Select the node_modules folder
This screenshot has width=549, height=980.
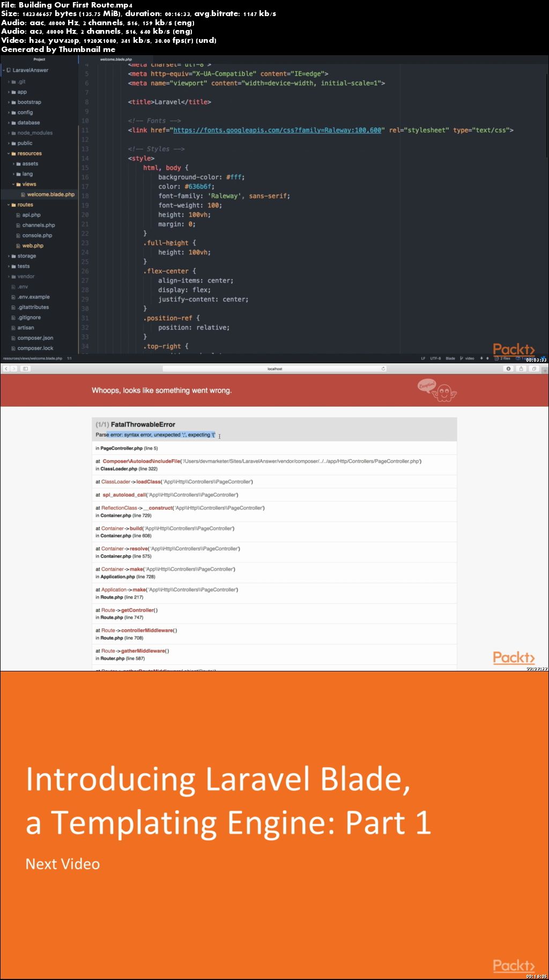tap(35, 133)
